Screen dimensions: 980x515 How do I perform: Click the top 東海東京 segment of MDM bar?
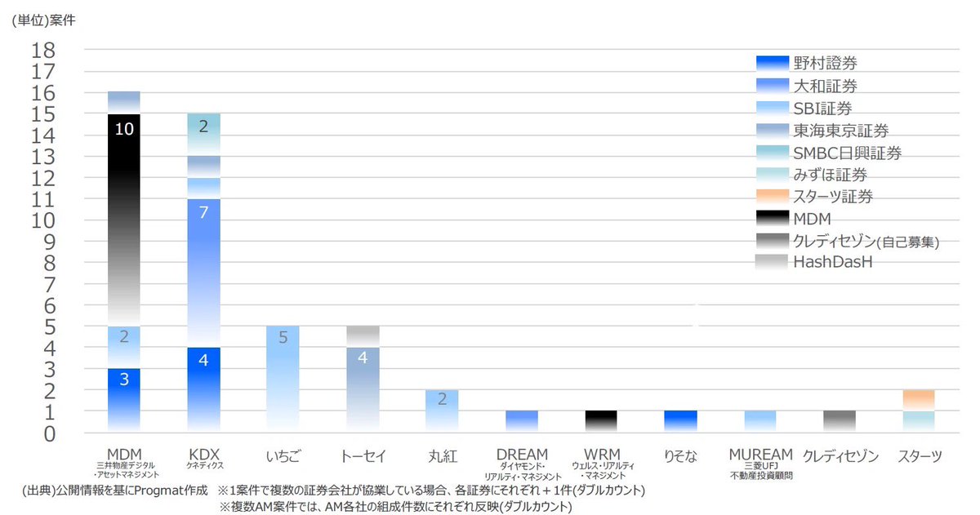coord(124,102)
